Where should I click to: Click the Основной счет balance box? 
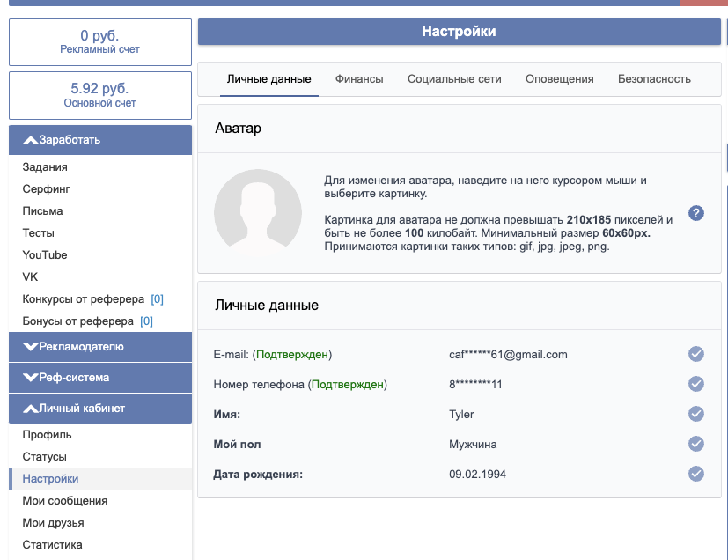(100, 95)
